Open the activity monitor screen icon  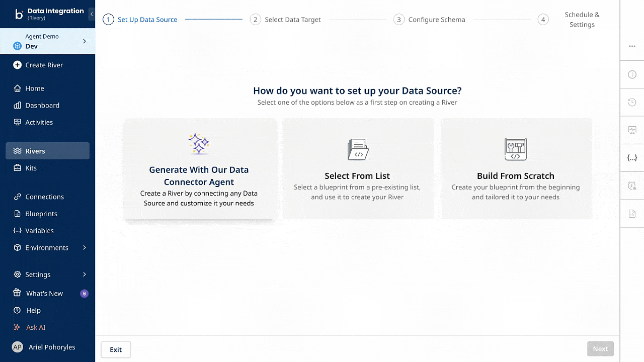[x=632, y=130]
